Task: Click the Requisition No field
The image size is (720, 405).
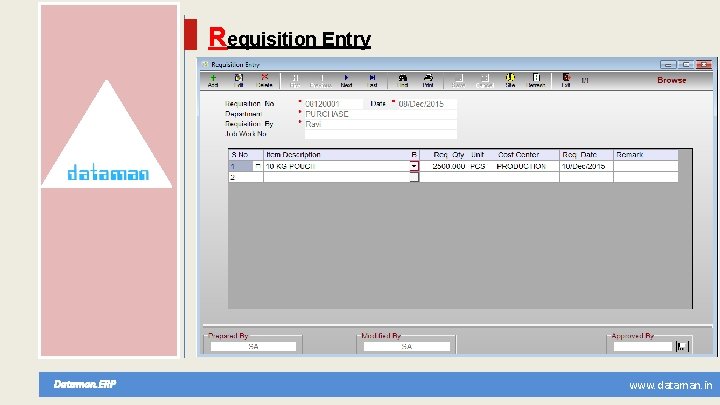Action: (334, 104)
